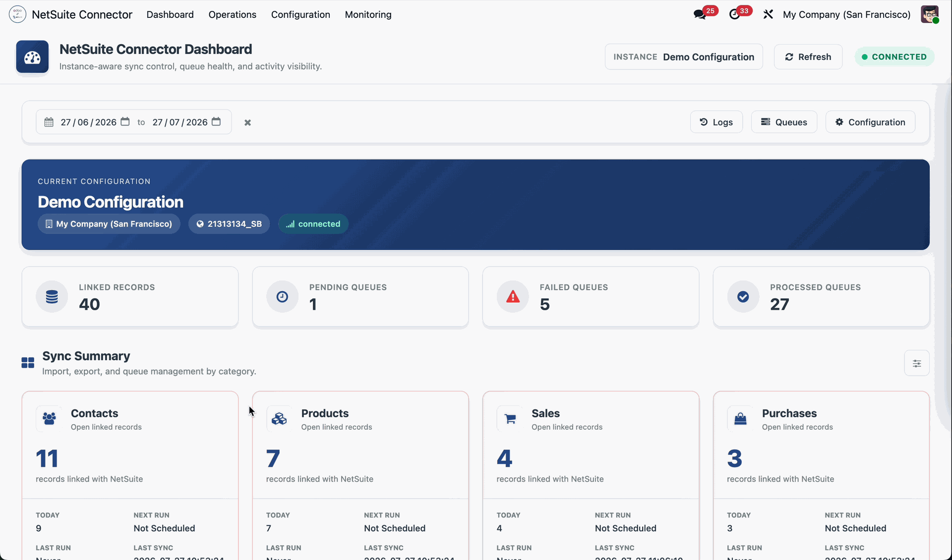Click the Contacts count 11

[47, 458]
